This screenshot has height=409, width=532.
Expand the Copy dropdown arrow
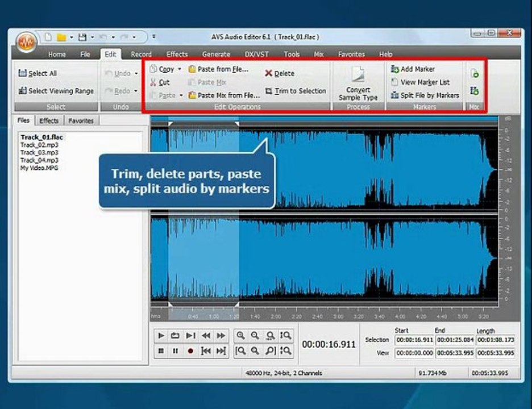point(180,69)
